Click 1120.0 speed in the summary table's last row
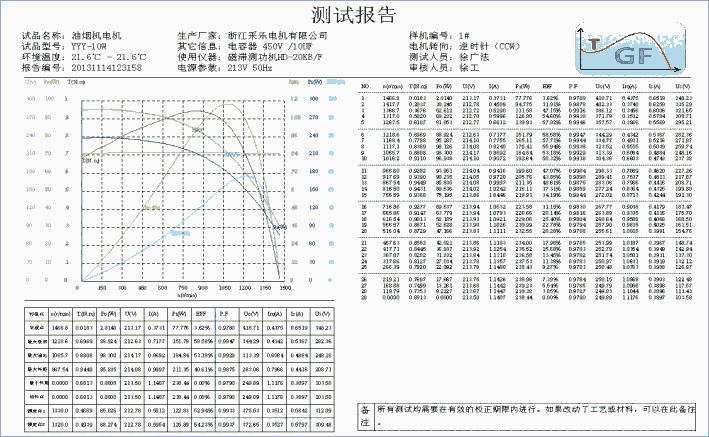 tap(60, 425)
